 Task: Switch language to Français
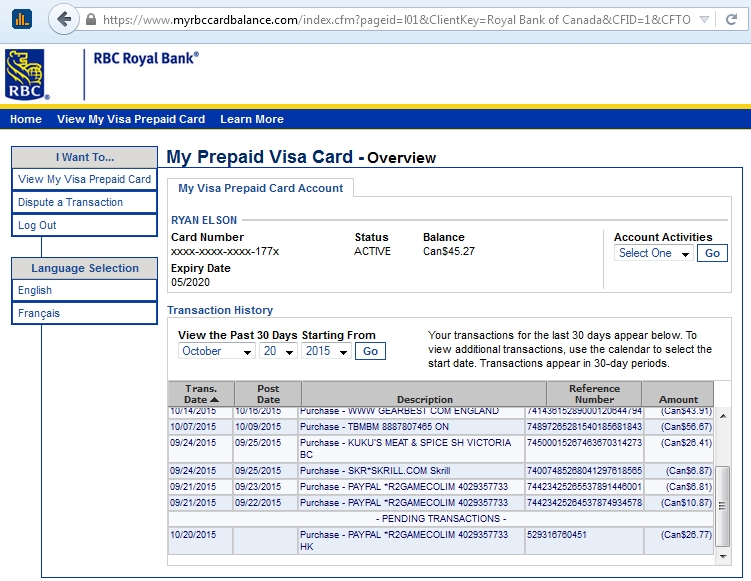click(x=39, y=313)
